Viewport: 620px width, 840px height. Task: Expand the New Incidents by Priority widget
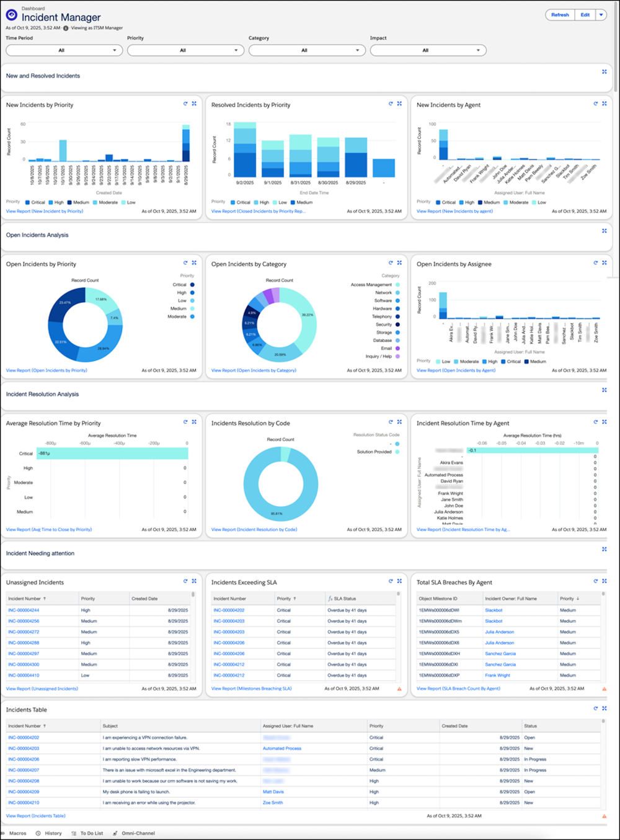tap(194, 104)
